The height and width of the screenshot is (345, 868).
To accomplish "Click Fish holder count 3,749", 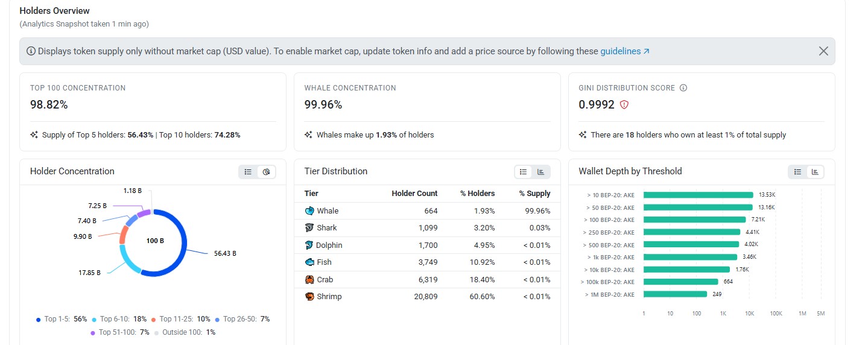I will [x=427, y=262].
